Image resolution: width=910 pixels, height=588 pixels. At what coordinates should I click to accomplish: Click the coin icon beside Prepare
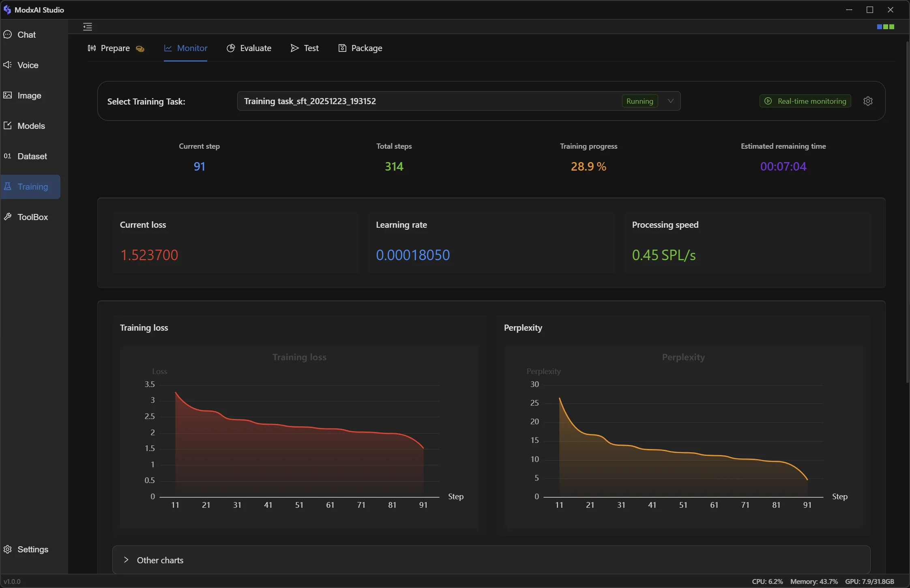click(140, 49)
